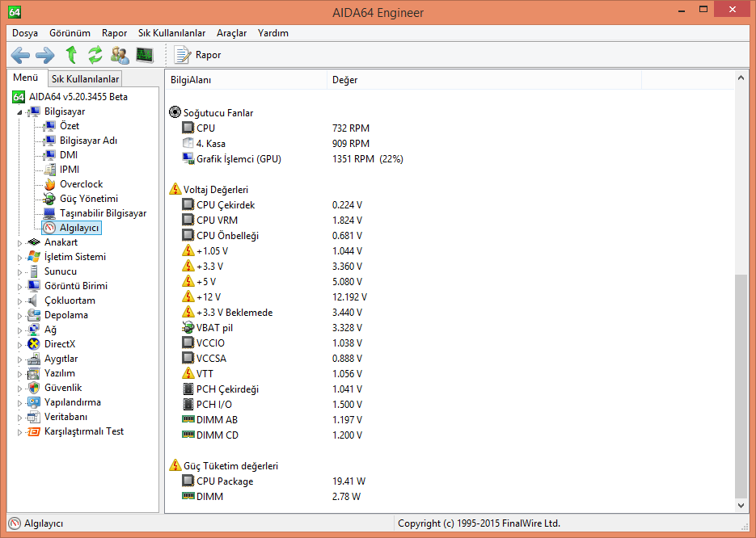Select the AIDA64 v5.20.3455 Beta root node
This screenshot has height=538, width=756.
[78, 97]
